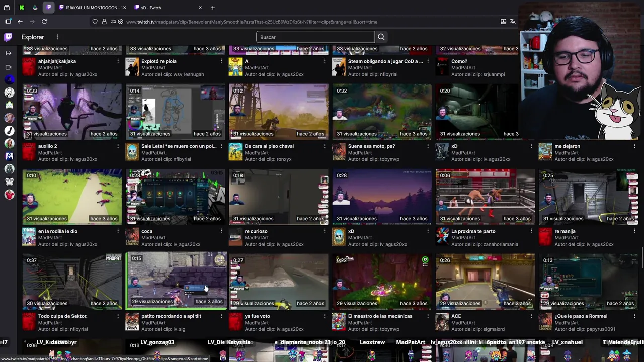Click the red game icon beside auxilio 2
The height and width of the screenshot is (362, 644).
coord(29,152)
